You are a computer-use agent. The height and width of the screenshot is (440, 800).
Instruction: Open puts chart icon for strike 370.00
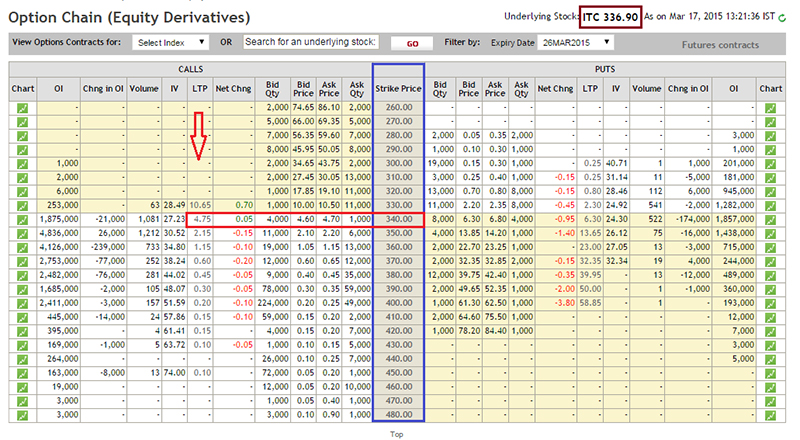770,262
